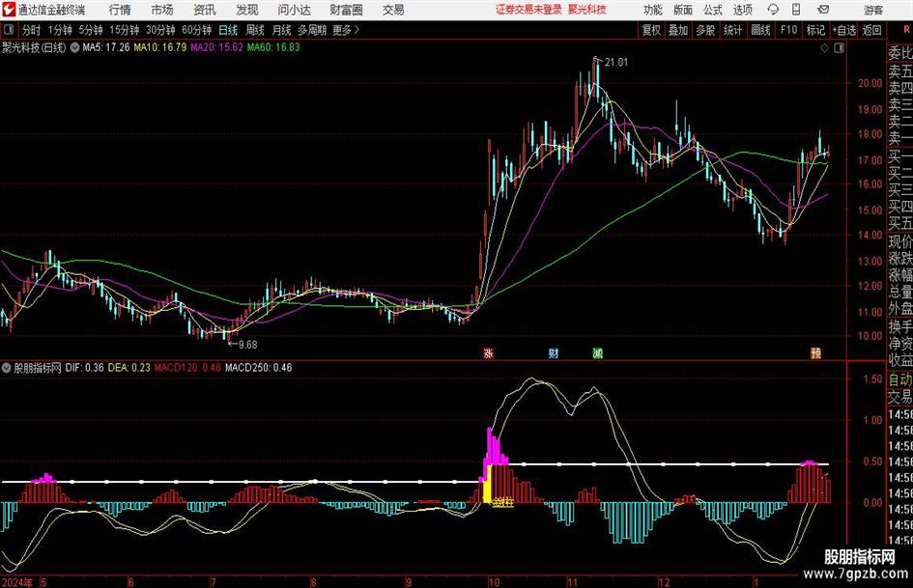Click the MACD250: 0.46 value
Screen dimensions: 913x588
[x=259, y=367]
